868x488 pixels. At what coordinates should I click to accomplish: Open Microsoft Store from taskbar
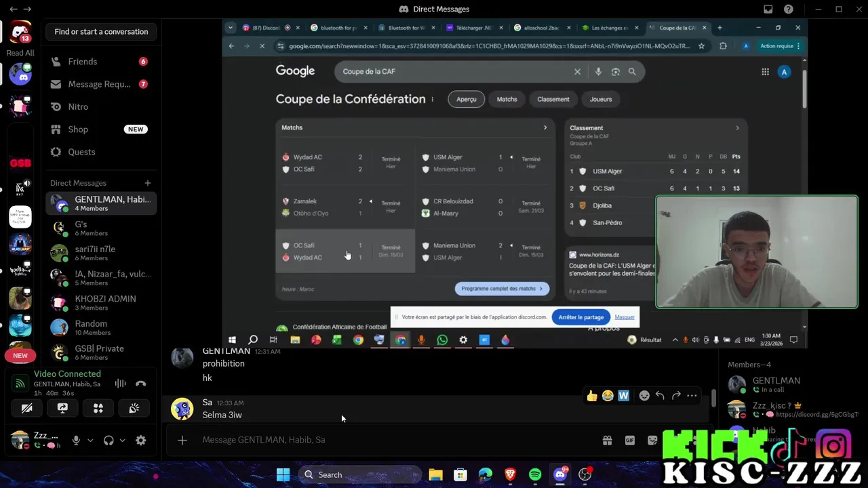point(460,474)
